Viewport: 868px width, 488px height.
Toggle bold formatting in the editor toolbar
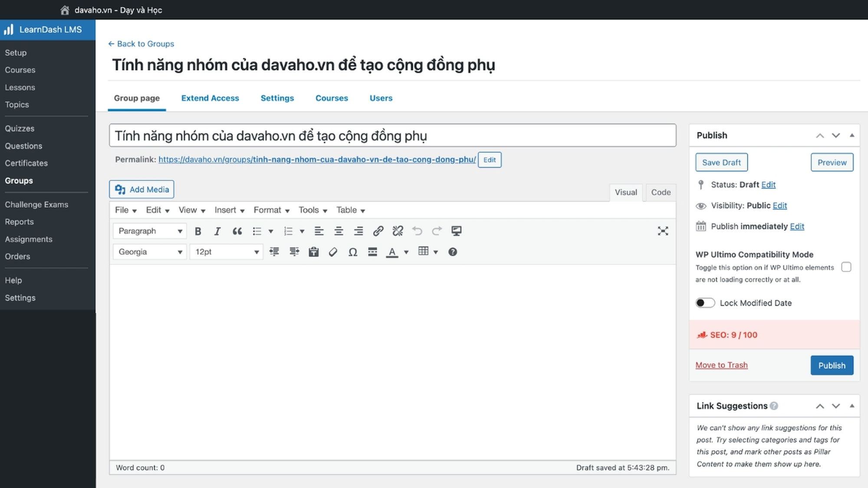[198, 231]
